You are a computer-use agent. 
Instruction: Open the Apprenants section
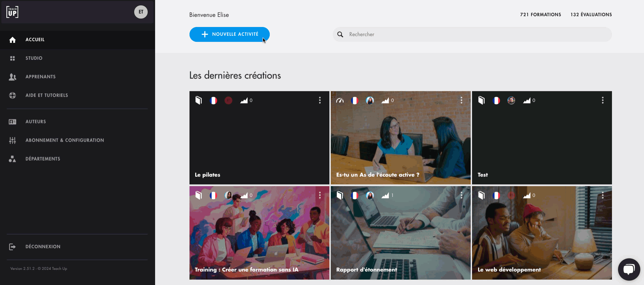click(x=40, y=77)
